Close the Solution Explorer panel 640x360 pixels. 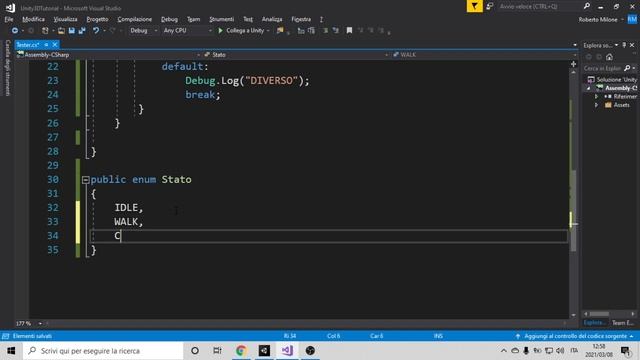[632, 45]
